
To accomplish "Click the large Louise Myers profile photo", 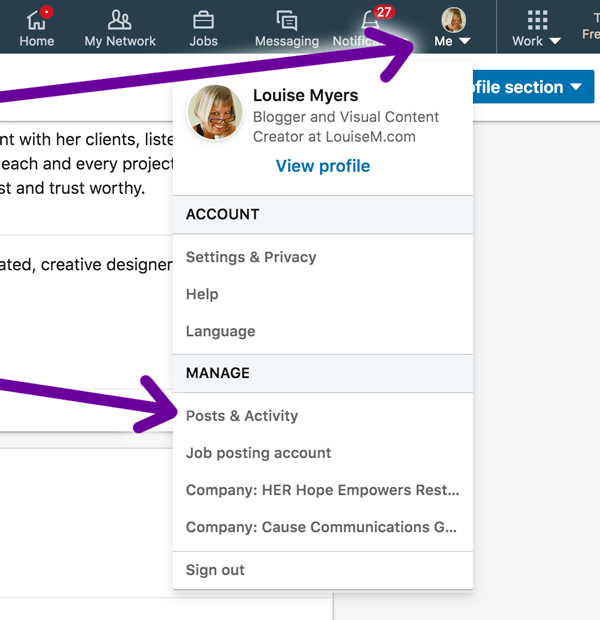I will [x=215, y=112].
